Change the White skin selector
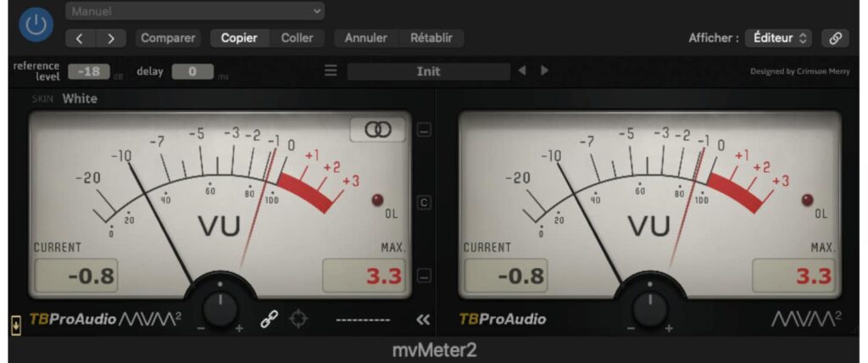This screenshot has width=868, height=363. tap(80, 98)
